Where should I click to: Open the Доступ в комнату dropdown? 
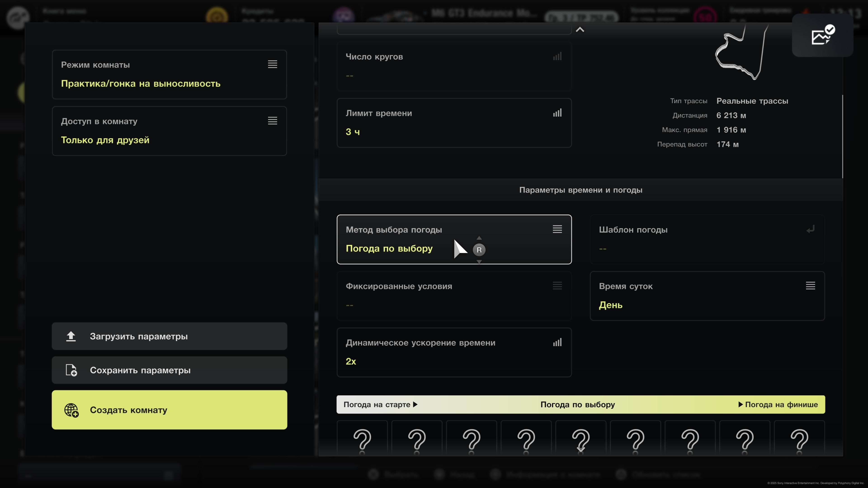[x=169, y=131]
